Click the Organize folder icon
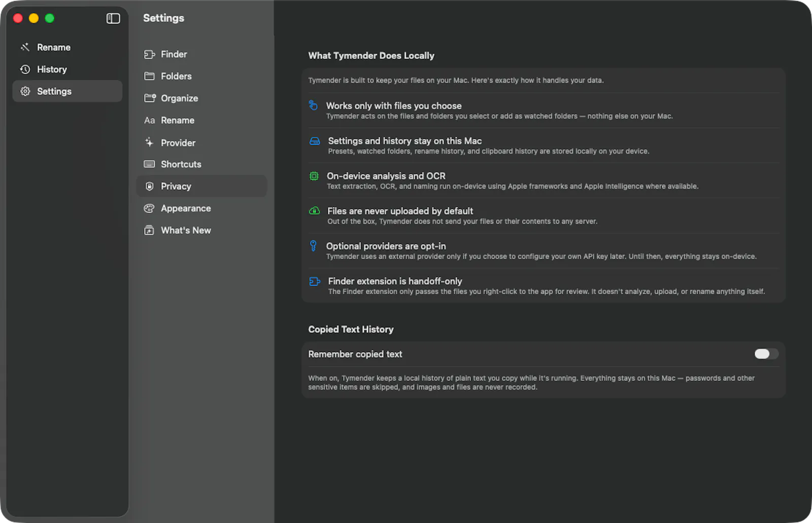The image size is (812, 523). click(150, 98)
